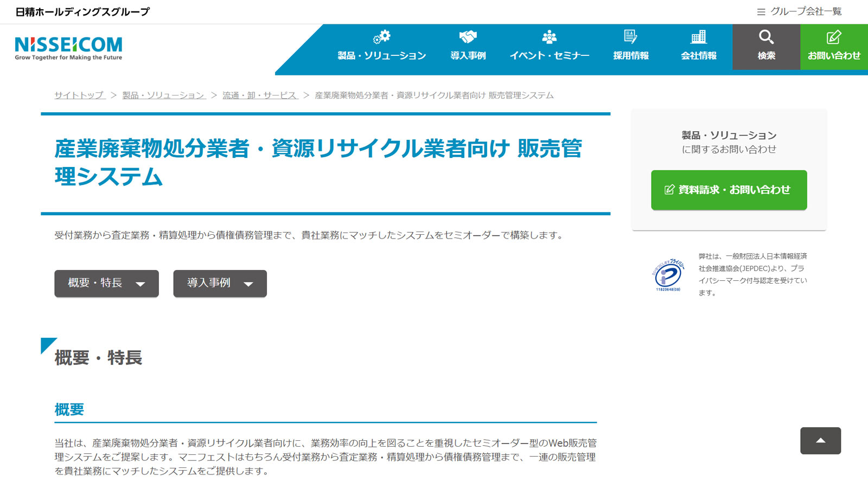Click the 当社は、産業廃棄物処分業者 overview paragraph
Image resolution: width=868 pixels, height=488 pixels.
point(325,457)
